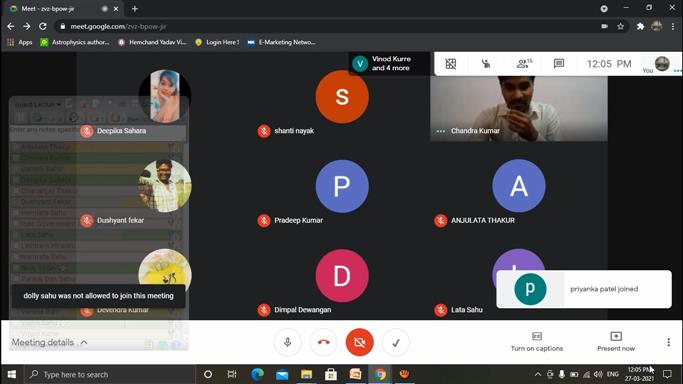Open Hemchand Yadav bookmark
The image size is (683, 384).
point(152,42)
